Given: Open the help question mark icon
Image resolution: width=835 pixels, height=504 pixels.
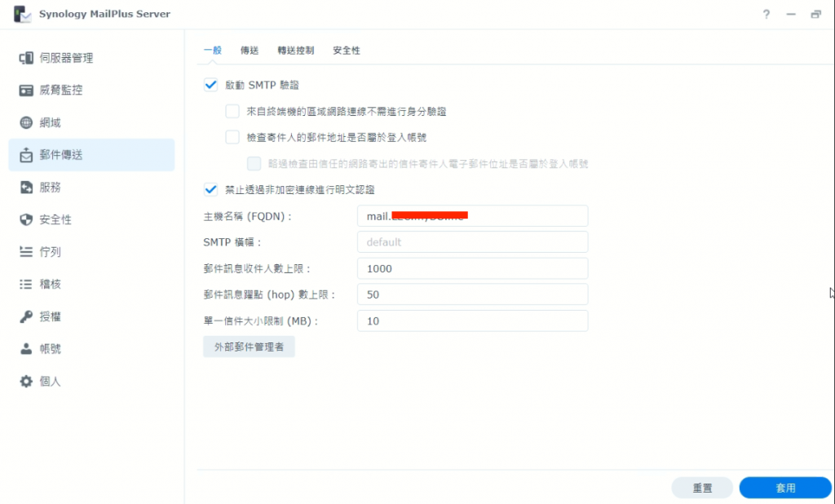Looking at the screenshot, I should (x=766, y=15).
